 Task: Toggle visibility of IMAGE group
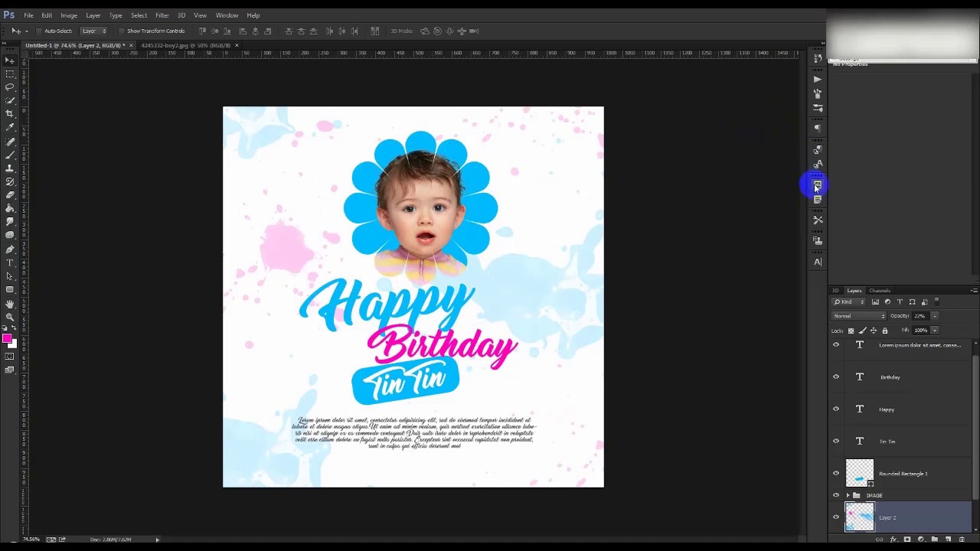(836, 495)
